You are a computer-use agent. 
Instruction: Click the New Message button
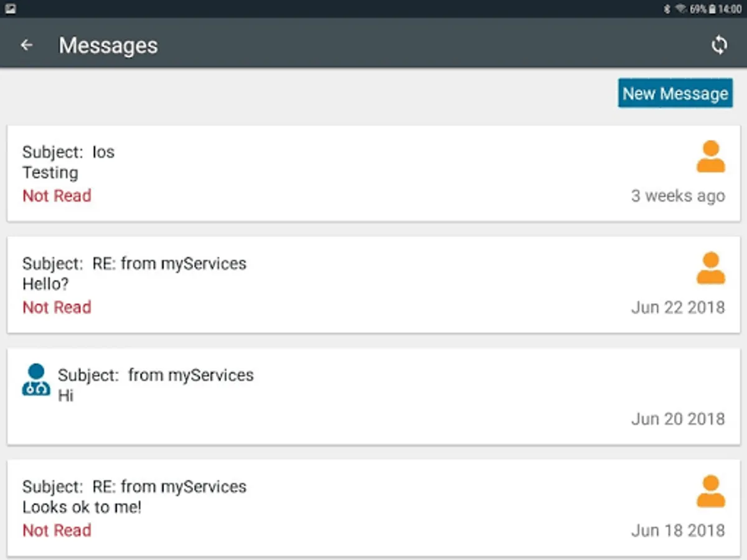(x=675, y=93)
